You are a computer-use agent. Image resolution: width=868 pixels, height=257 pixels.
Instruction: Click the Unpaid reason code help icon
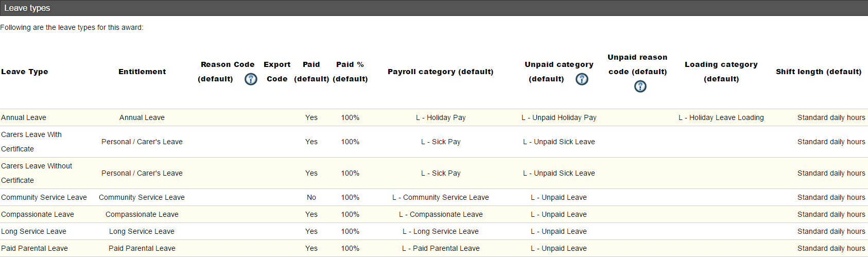tap(640, 86)
